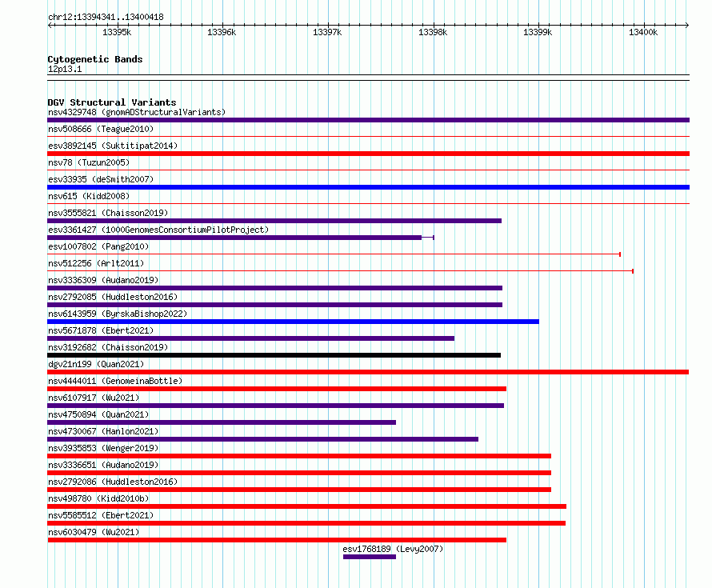This screenshot has width=712, height=588.
Task: Click the 13397k ruler label
Action: 327,32
